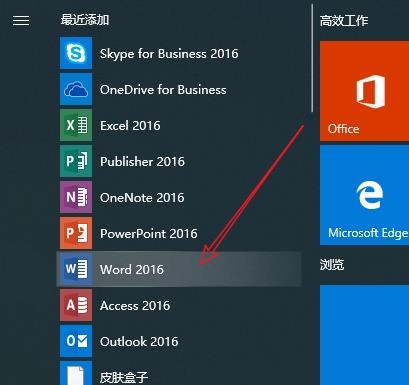The width and height of the screenshot is (409, 385).
Task: Click the app list vertical scrollbar
Action: (x=312, y=58)
